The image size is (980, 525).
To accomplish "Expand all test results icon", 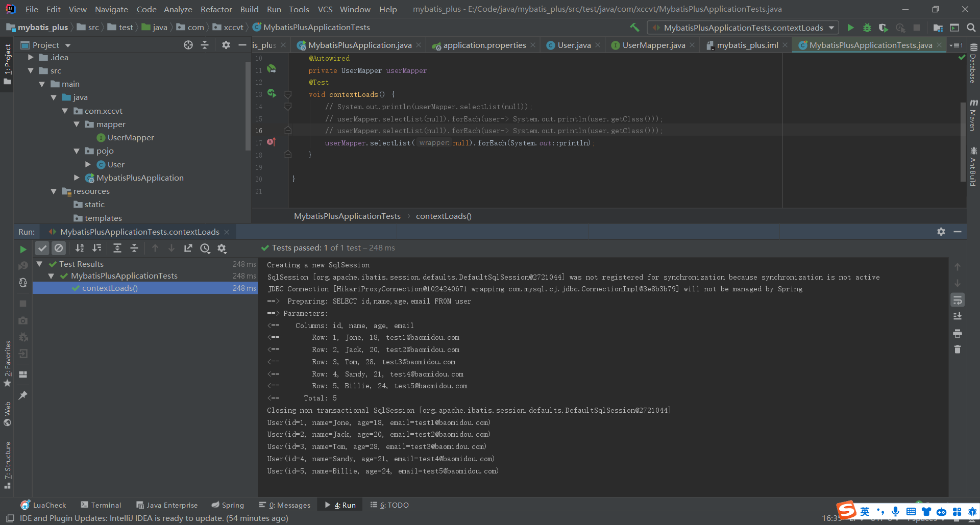I will click(117, 248).
